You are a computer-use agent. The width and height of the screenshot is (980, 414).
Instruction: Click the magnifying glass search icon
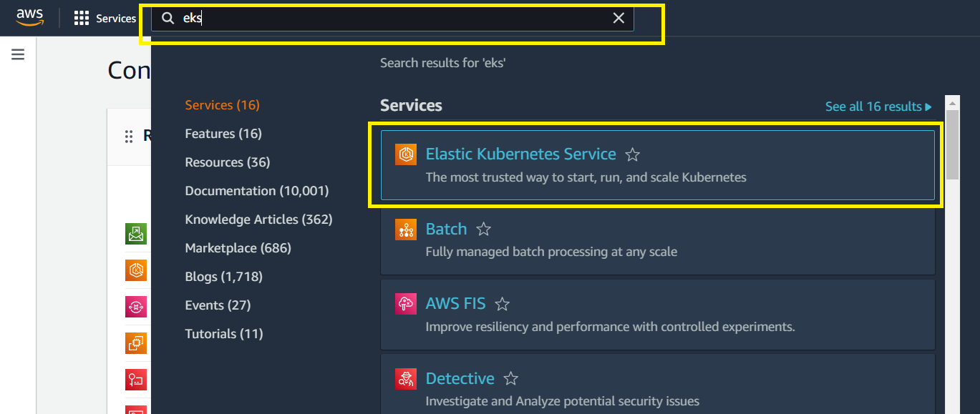168,18
